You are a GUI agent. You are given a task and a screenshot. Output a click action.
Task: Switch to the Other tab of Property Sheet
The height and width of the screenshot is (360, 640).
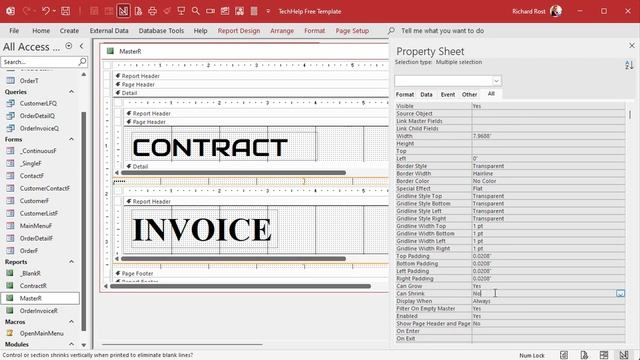[469, 94]
